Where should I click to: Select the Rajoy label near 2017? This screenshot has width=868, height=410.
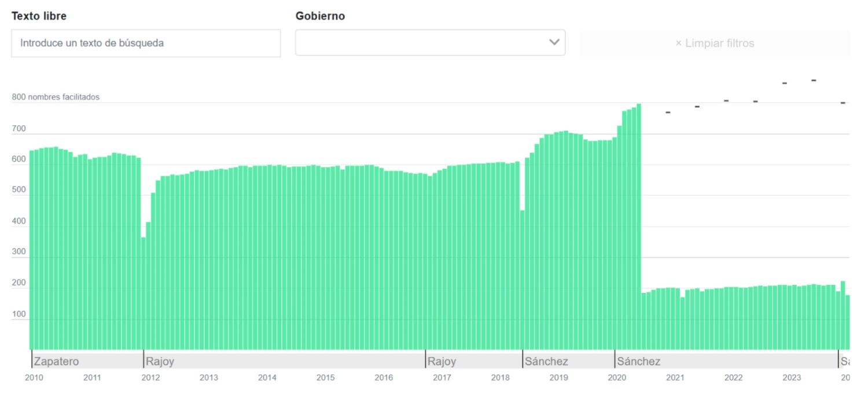click(442, 362)
